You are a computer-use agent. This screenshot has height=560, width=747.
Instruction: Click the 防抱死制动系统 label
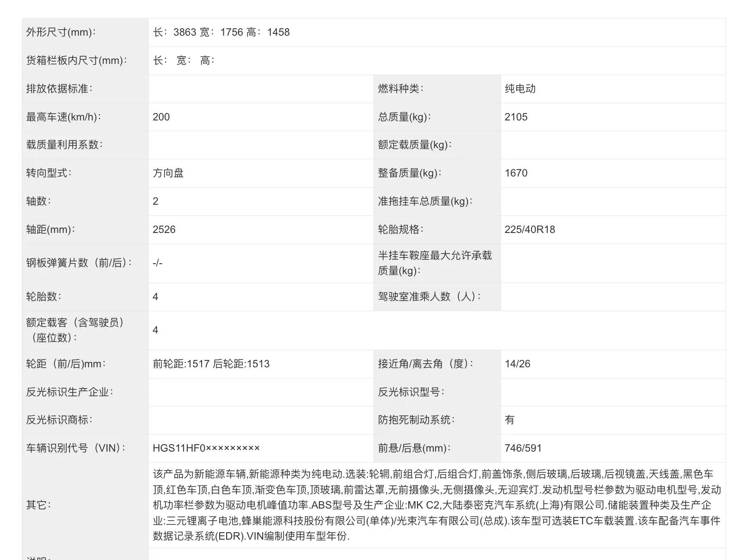click(x=416, y=420)
